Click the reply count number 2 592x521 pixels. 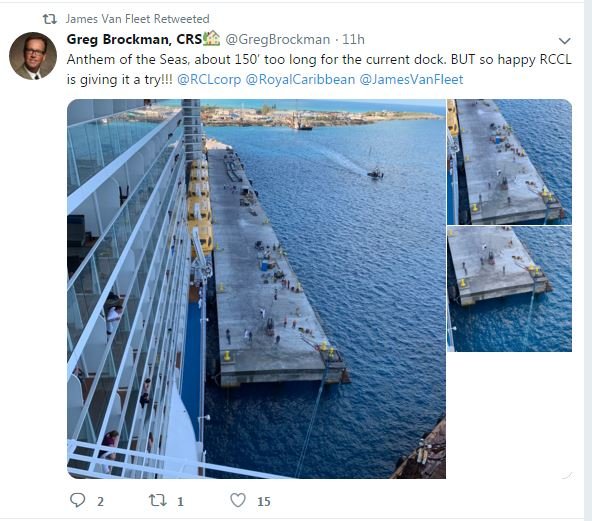click(100, 501)
